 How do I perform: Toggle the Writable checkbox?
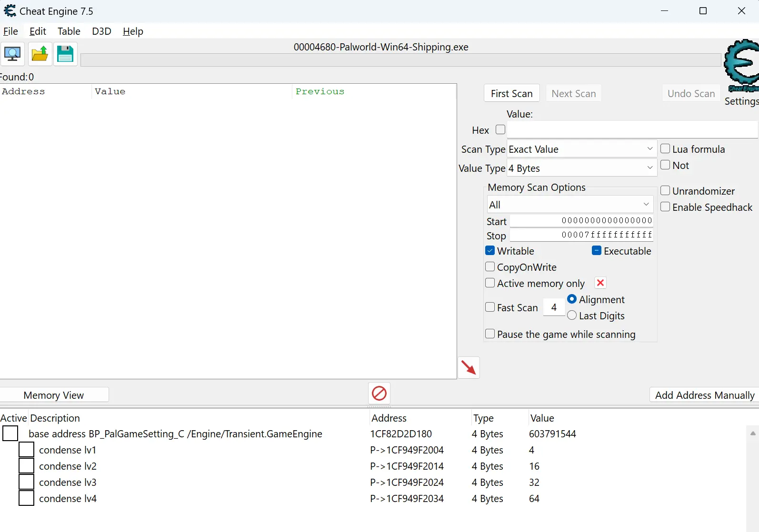[490, 251]
